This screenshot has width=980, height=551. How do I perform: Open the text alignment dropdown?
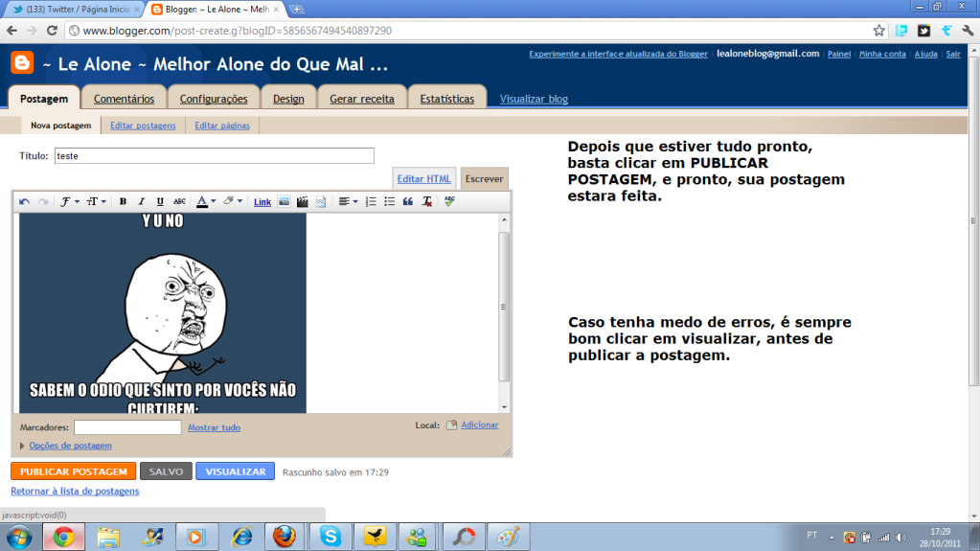pos(349,202)
